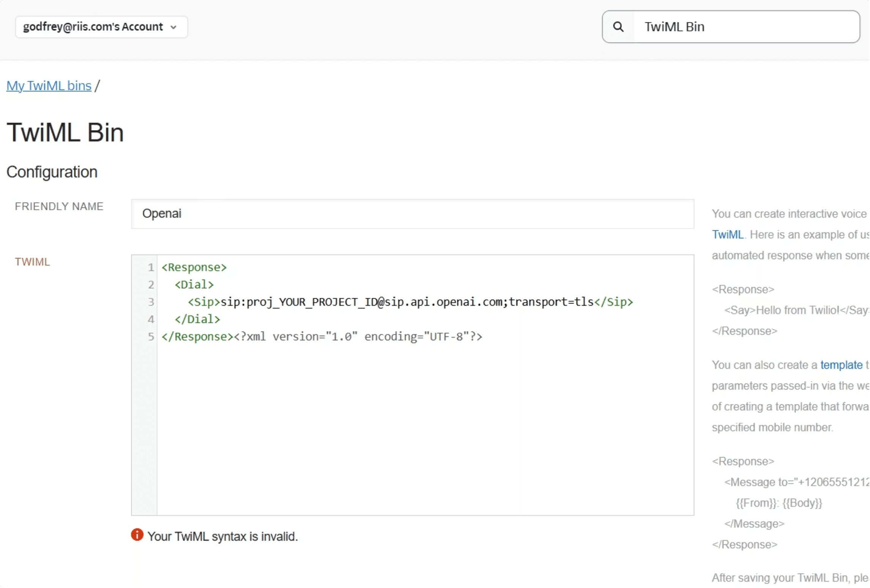Image resolution: width=870 pixels, height=588 pixels.
Task: Click the <Dial> opening tag on line 2
Action: (x=194, y=285)
